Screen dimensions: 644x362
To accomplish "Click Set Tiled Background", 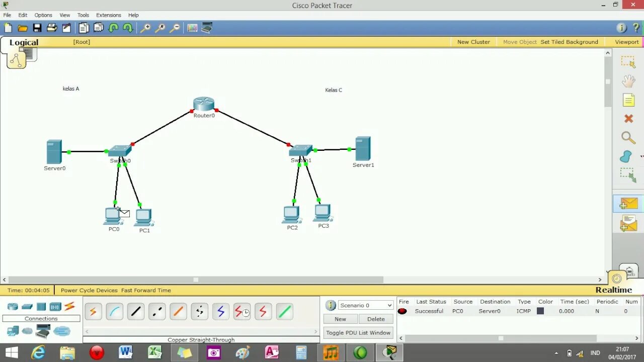I will point(569,42).
